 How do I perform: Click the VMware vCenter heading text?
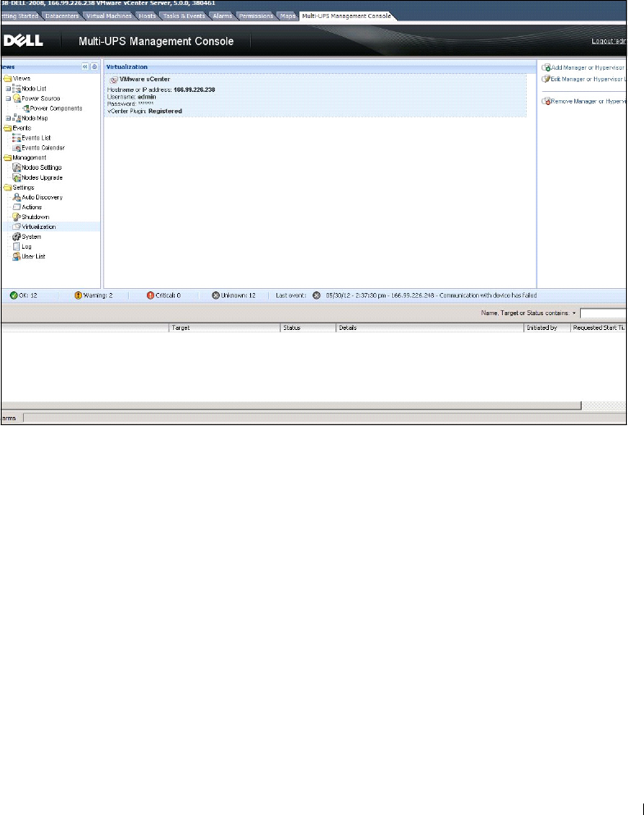point(145,80)
